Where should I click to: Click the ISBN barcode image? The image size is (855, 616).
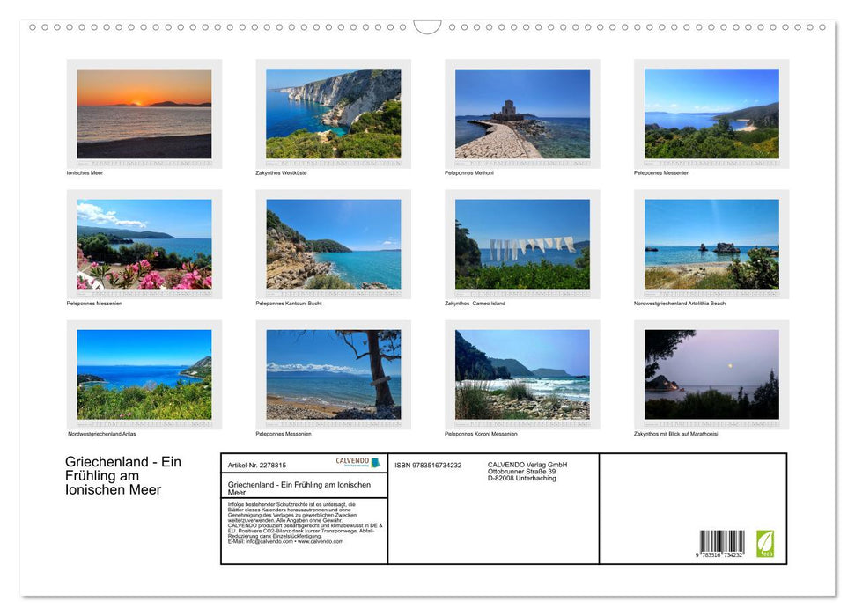[722, 545]
